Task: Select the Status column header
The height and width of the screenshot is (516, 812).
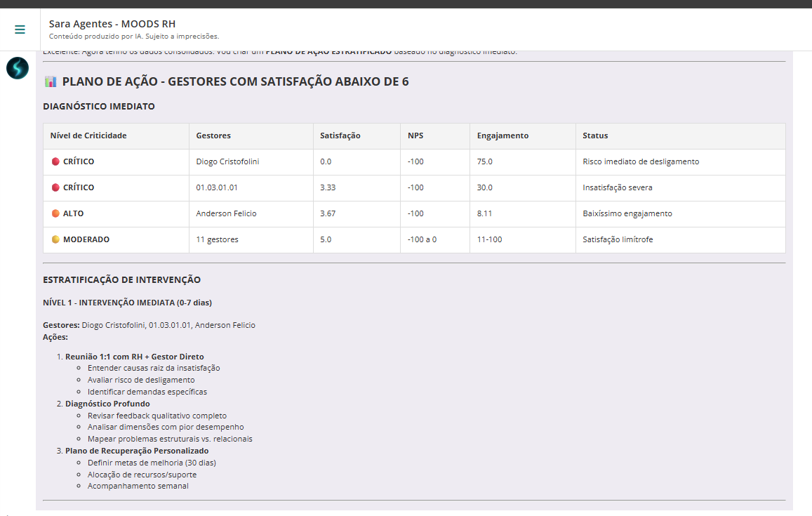Action: click(x=595, y=135)
